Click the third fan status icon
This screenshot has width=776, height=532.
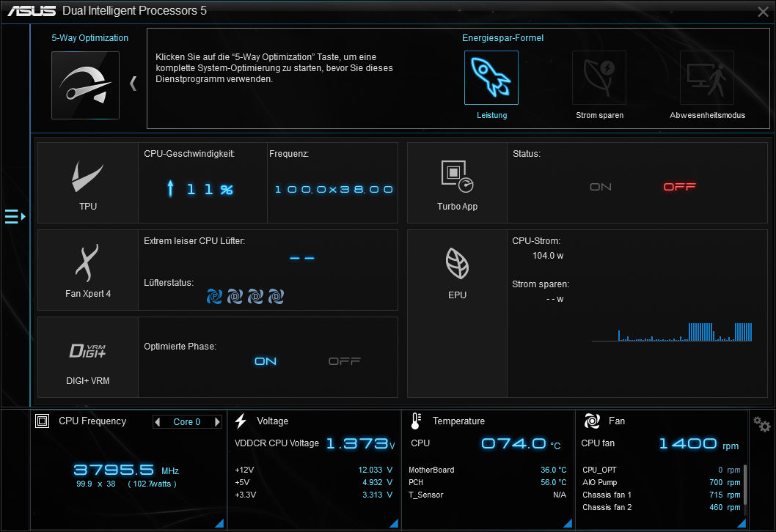(x=255, y=296)
